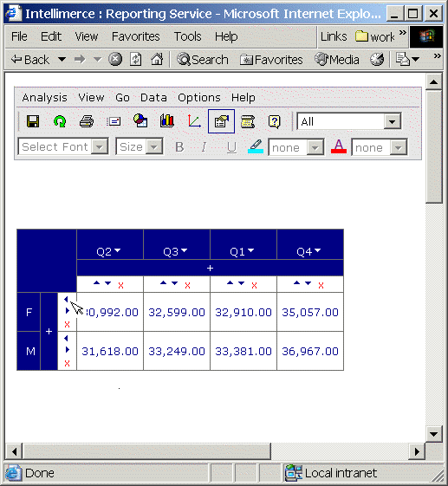Image resolution: width=448 pixels, height=486 pixels.
Task: Click the red font color A icon
Action: [x=339, y=146]
